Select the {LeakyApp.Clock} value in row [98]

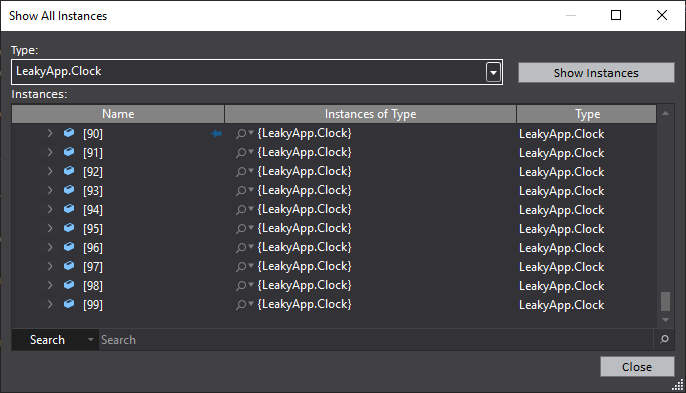pyautogui.click(x=304, y=285)
